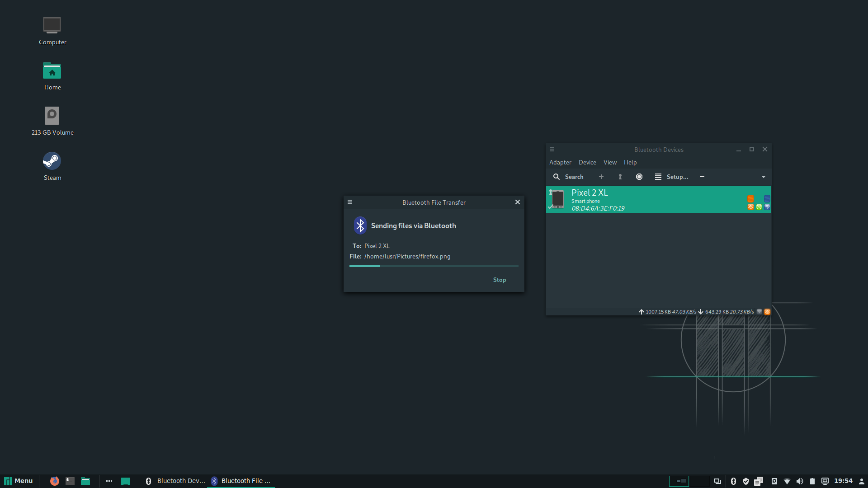Launch the terminal from the panel
The height and width of the screenshot is (488, 868).
click(x=70, y=481)
